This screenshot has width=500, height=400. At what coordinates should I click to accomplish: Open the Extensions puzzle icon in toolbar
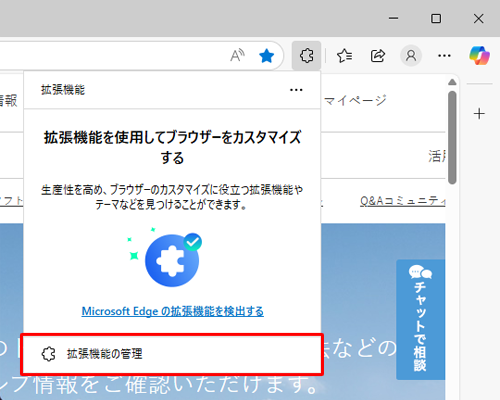tap(306, 55)
